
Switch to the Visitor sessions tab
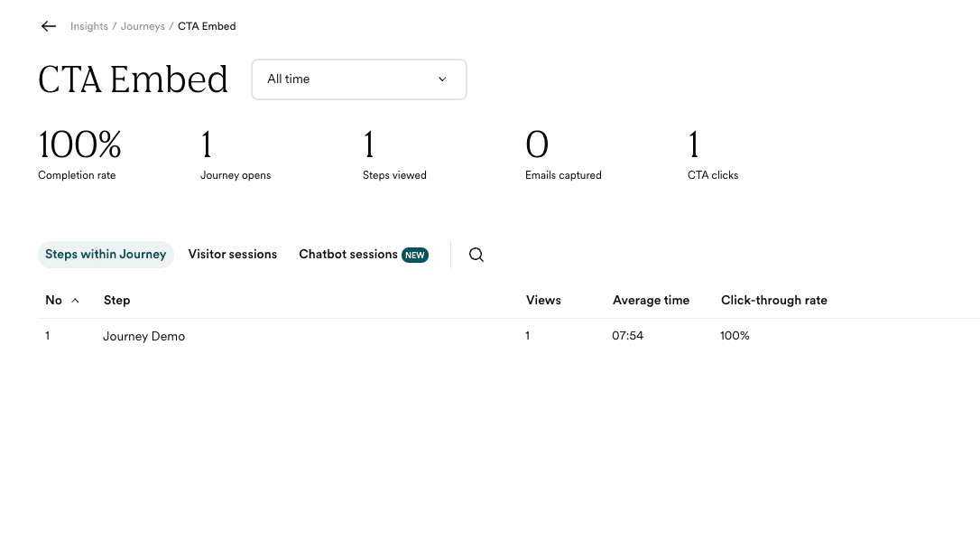coord(232,255)
